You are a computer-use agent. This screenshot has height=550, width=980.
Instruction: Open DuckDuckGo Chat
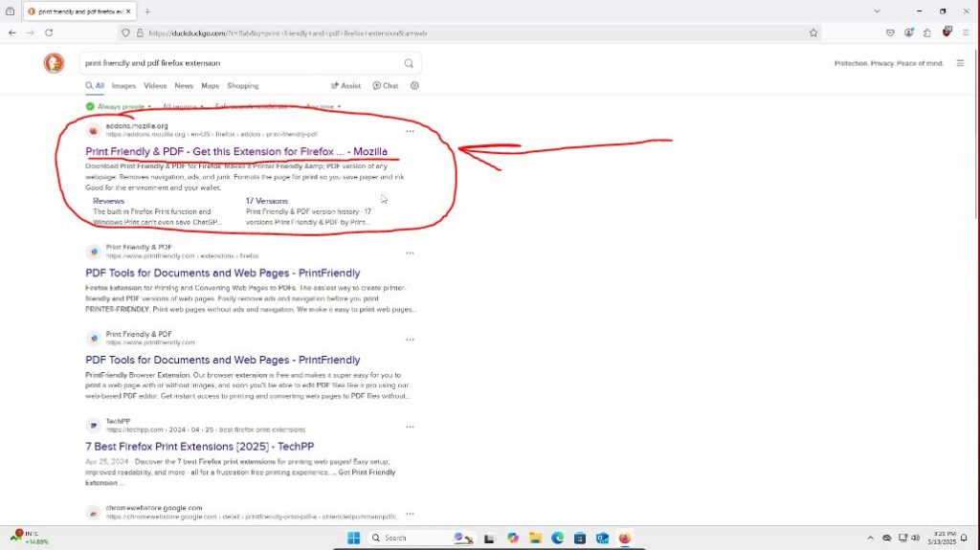(x=386, y=86)
